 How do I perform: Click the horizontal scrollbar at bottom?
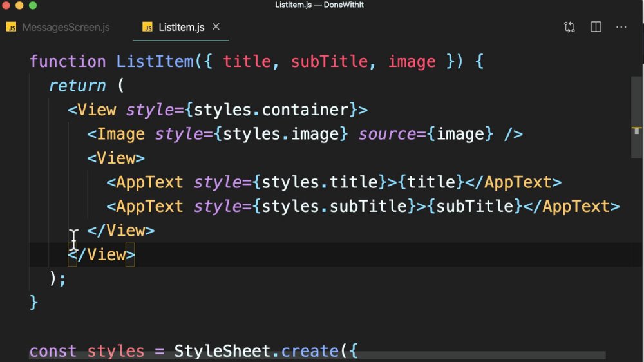[x=317, y=355]
